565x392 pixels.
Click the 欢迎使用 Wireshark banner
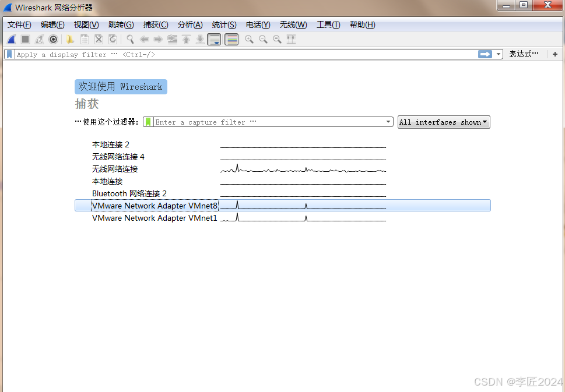point(121,87)
